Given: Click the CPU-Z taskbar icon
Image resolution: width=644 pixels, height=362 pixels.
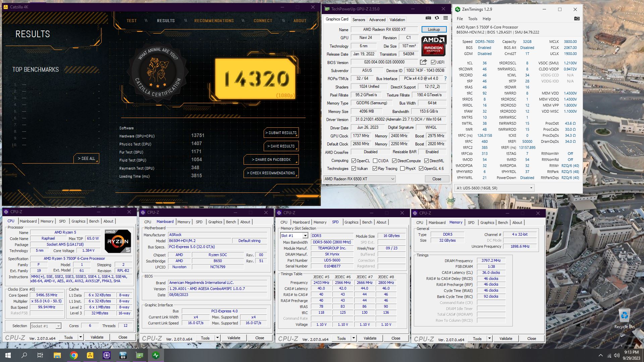Looking at the screenshot, I should (107, 355).
